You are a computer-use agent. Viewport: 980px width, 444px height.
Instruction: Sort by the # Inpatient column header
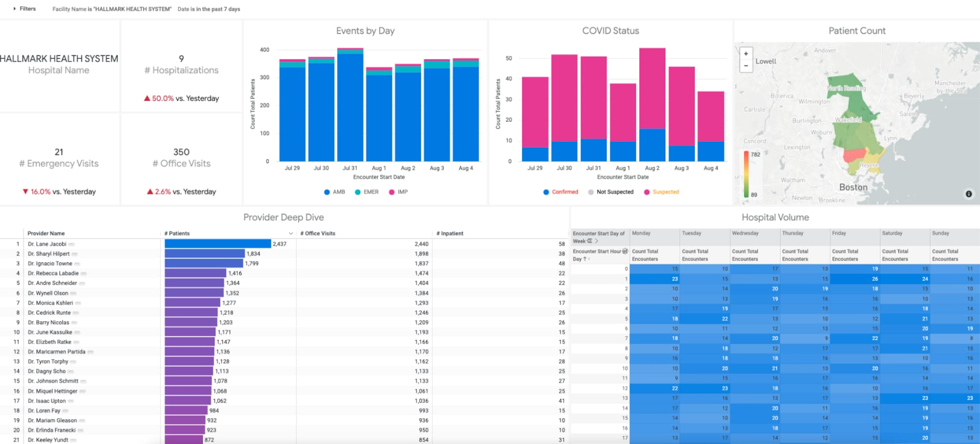tap(450, 234)
